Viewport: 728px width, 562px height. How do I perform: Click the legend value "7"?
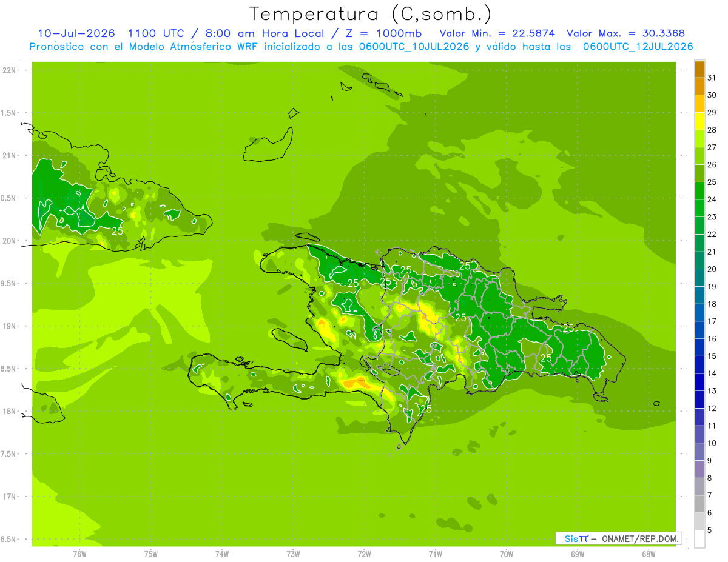(709, 496)
